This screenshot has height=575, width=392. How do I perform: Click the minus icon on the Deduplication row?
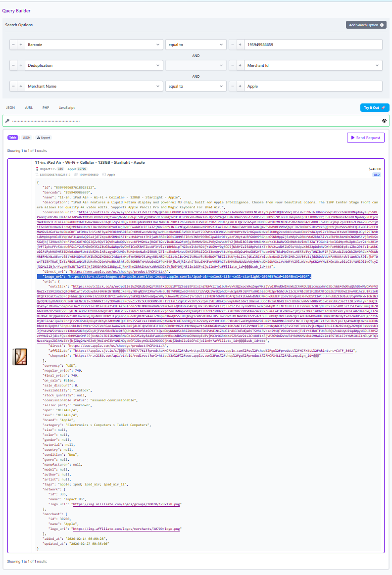[x=13, y=65]
